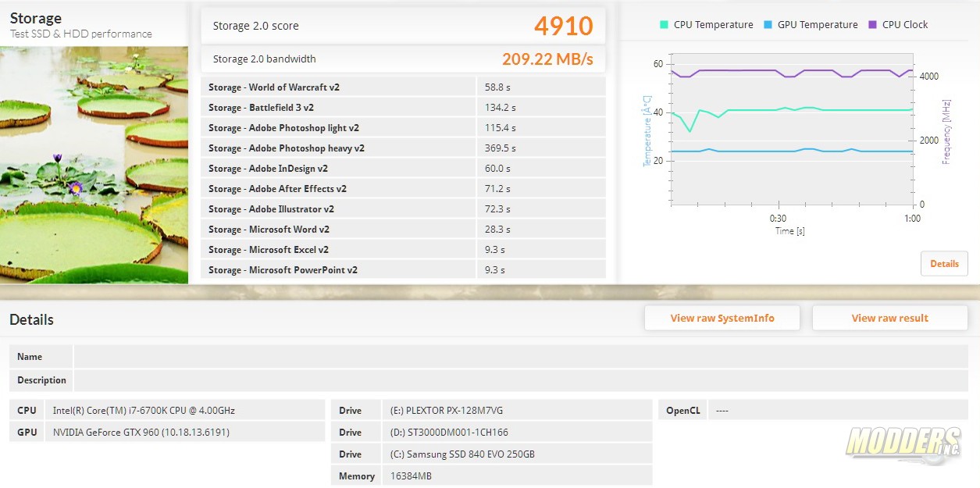Click the Storage section title
The image size is (980, 488).
pos(36,18)
